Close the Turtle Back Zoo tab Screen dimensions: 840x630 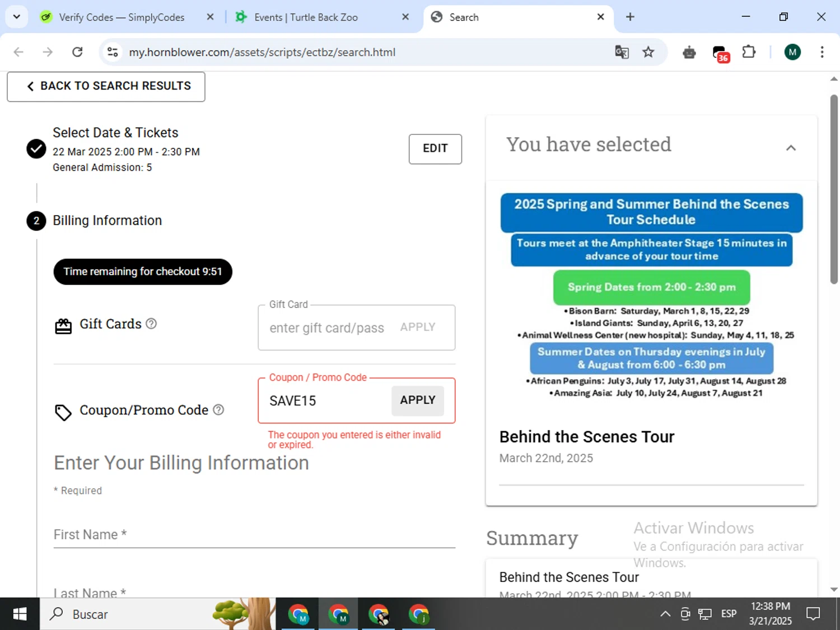(405, 17)
